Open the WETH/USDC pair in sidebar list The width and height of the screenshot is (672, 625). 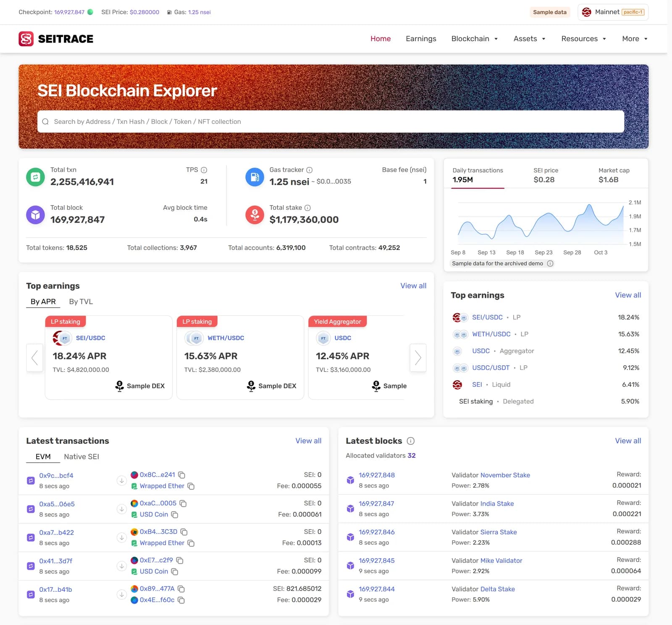click(491, 334)
